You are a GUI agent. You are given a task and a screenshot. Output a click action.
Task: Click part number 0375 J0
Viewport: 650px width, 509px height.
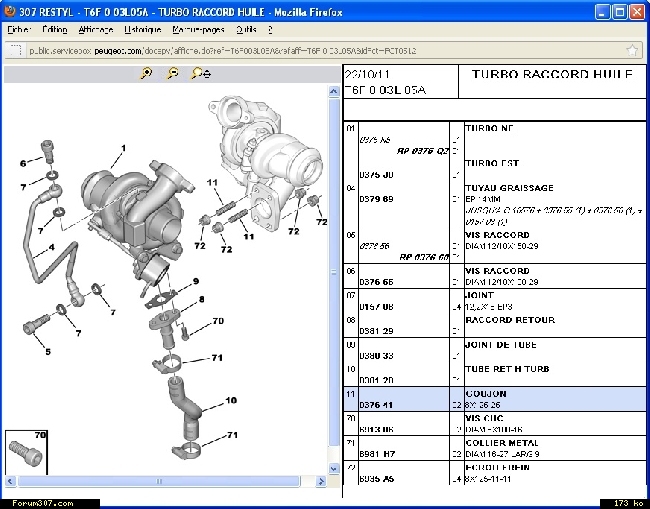[x=376, y=175]
